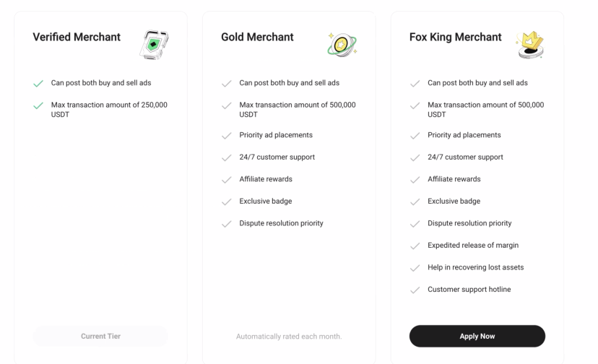Click Fox King Max transaction 500,000 USDT text
This screenshot has width=598, height=364.
point(485,110)
